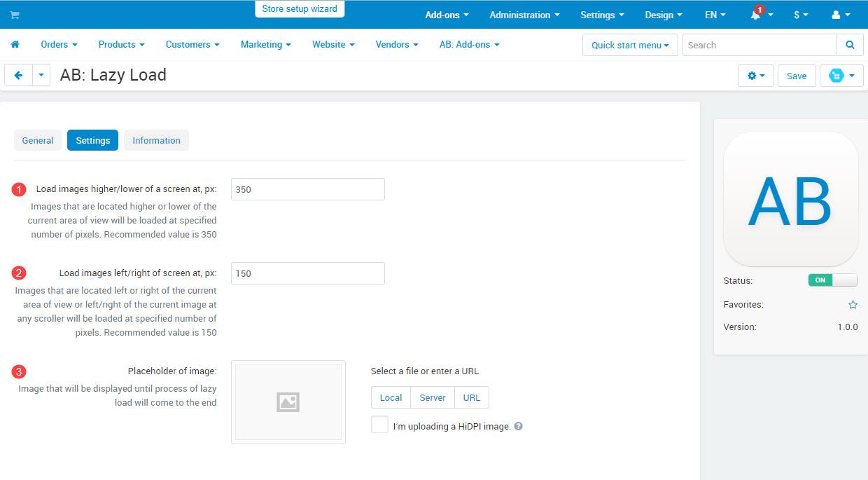Click the Save button
Screen dimensions: 868x480
click(797, 76)
